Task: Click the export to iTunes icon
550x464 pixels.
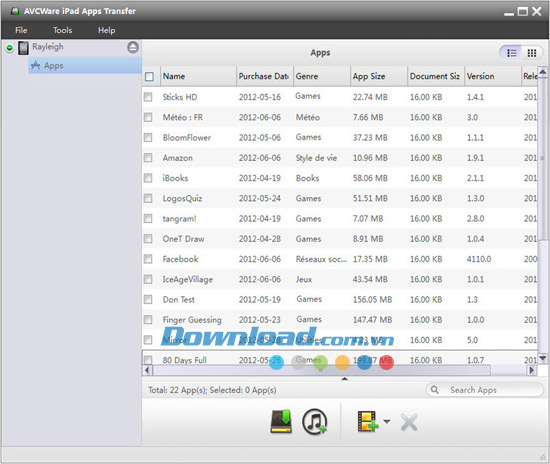Action: (314, 421)
